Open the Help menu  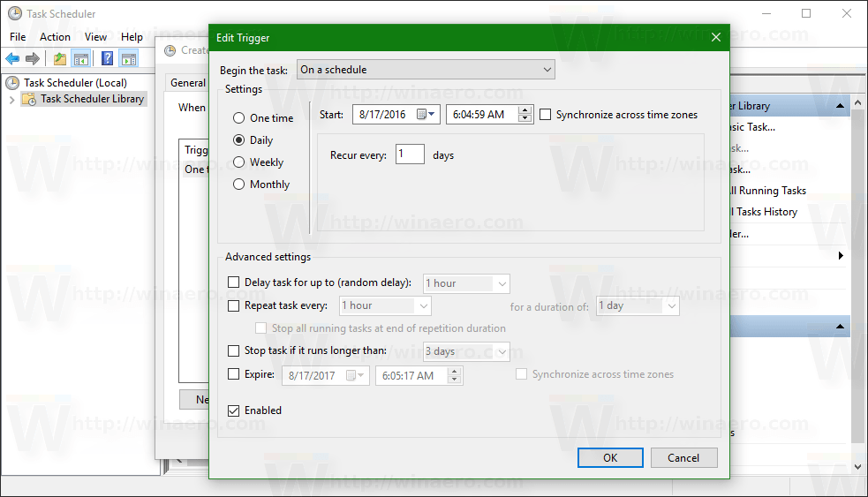(132, 37)
